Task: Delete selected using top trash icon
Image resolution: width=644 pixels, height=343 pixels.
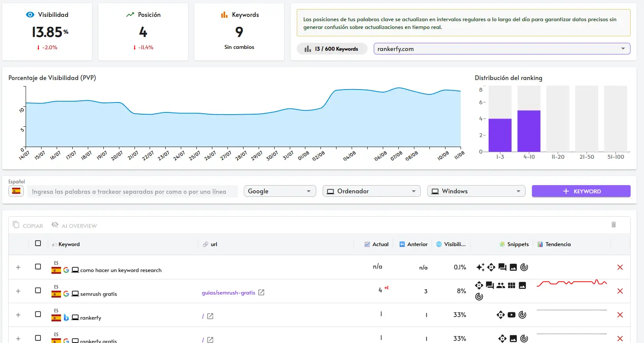Action: [x=613, y=224]
